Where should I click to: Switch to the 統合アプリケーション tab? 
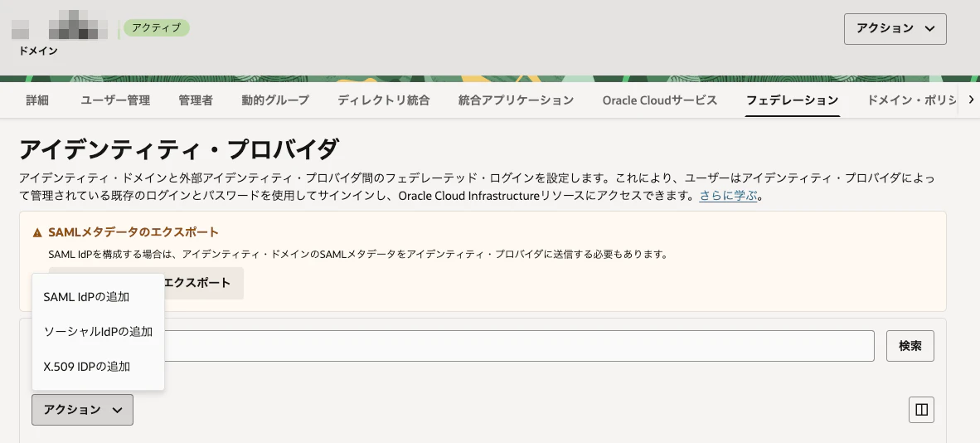516,100
